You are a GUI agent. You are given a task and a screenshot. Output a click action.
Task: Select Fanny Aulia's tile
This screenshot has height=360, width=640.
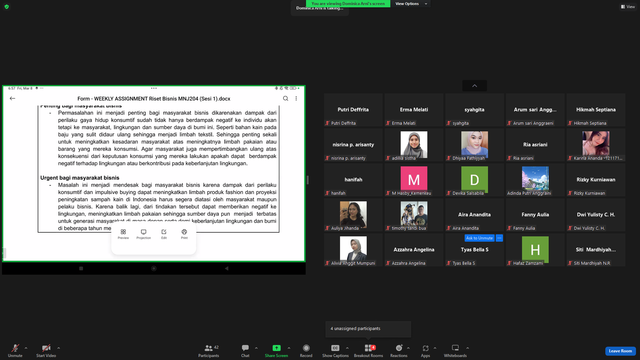pos(535,215)
